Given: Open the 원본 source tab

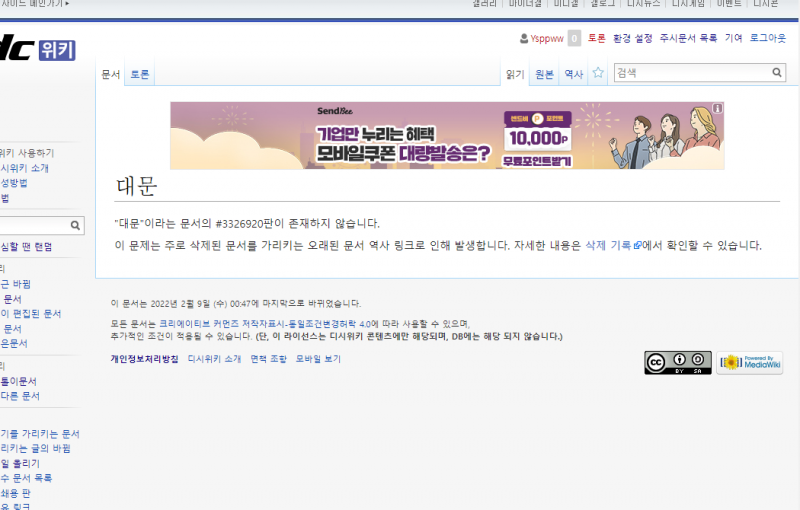Looking at the screenshot, I should coord(544,74).
